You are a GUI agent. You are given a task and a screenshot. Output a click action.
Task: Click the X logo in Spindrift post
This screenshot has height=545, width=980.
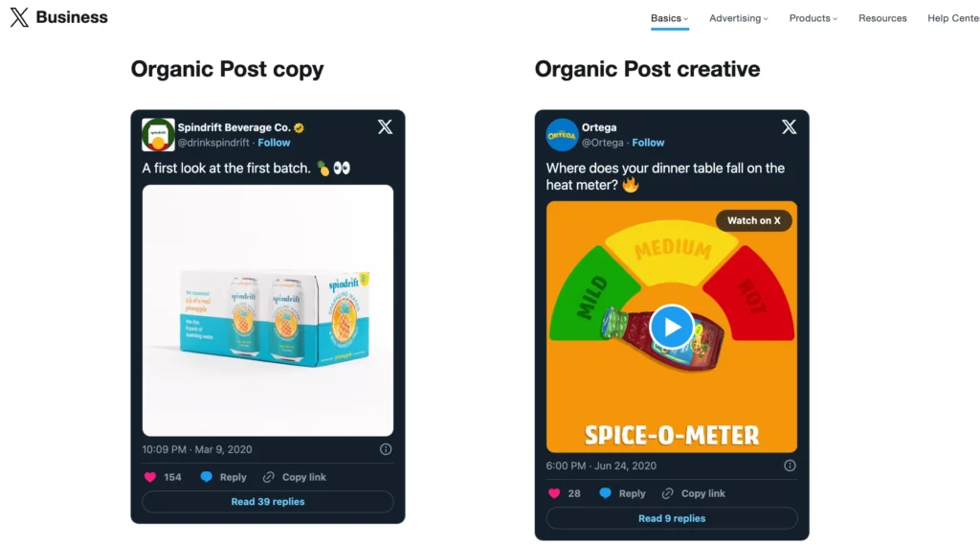pyautogui.click(x=385, y=127)
